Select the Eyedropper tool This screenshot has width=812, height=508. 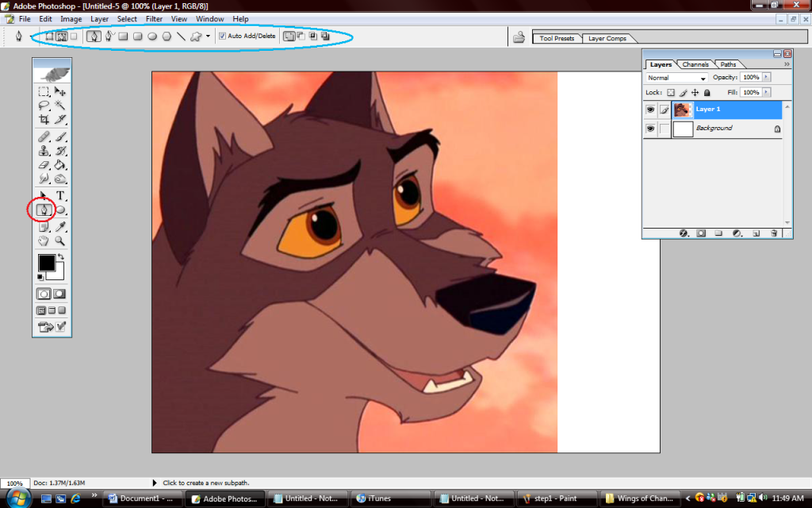pyautogui.click(x=60, y=226)
